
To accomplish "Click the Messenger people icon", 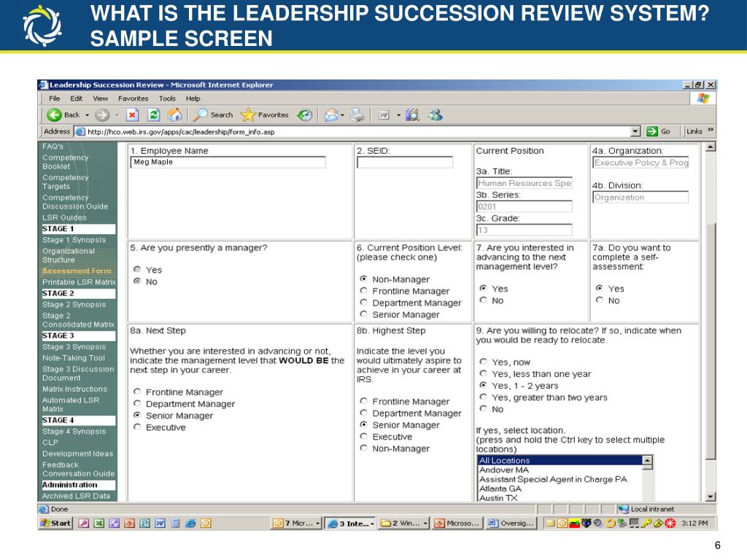I will pyautogui.click(x=436, y=114).
